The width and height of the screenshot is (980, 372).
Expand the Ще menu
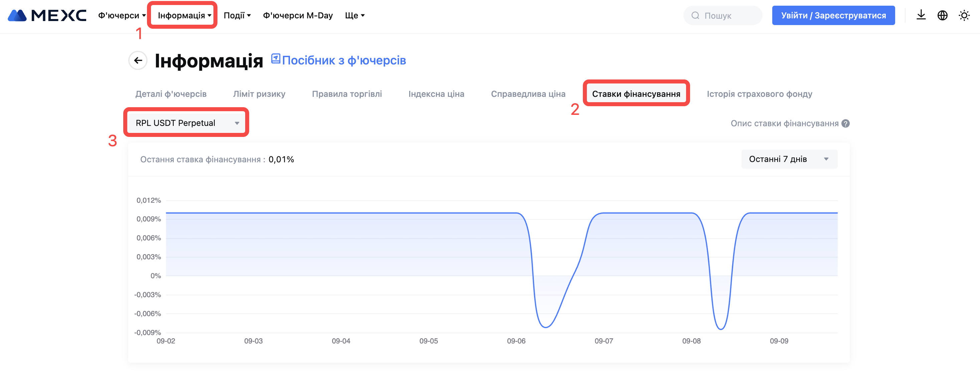(x=354, y=15)
